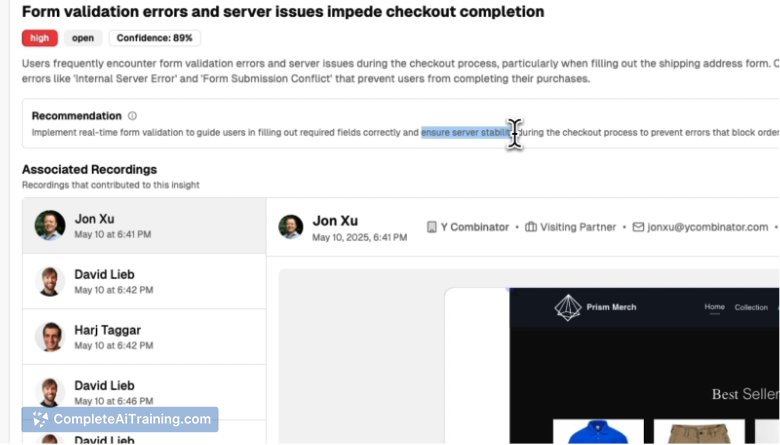Click the Y Combinator company icon
The image size is (780, 445).
(x=431, y=227)
